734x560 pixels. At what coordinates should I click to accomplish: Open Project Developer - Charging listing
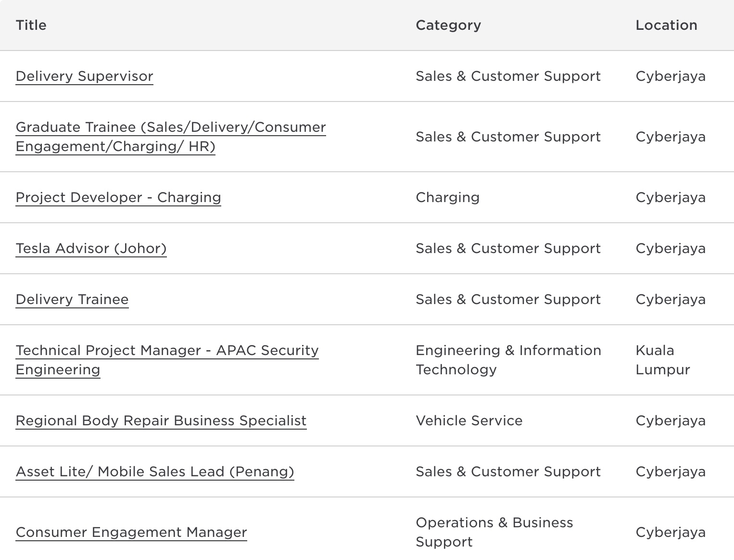pyautogui.click(x=118, y=197)
